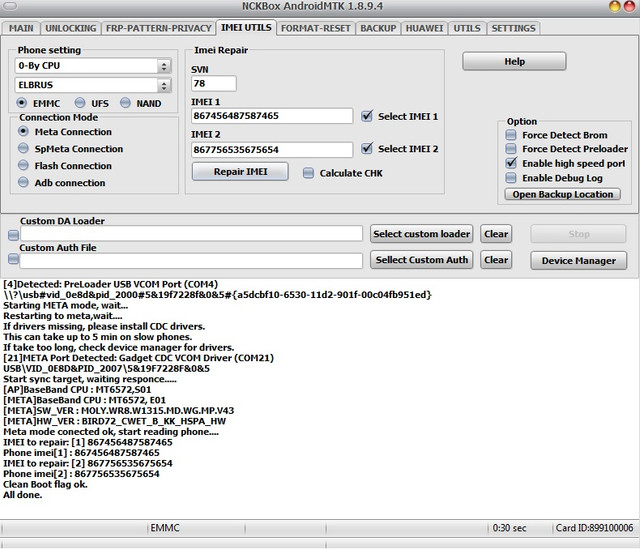Clear the custom DA loader path
640x549 pixels.
point(496,234)
